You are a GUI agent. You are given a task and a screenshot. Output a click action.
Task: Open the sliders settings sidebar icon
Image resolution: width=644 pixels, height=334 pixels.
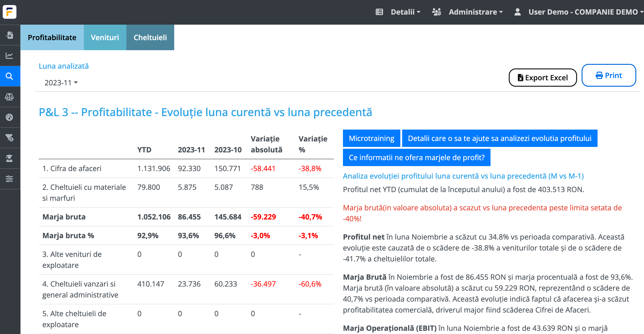coord(10,179)
